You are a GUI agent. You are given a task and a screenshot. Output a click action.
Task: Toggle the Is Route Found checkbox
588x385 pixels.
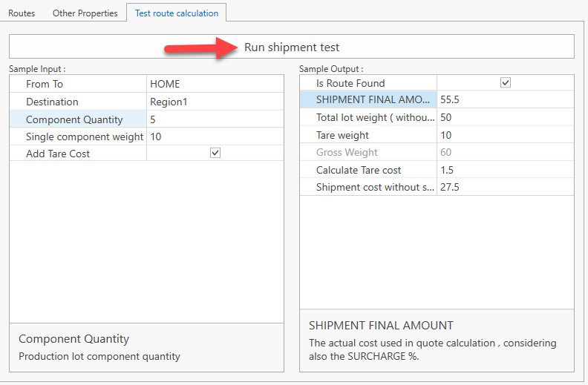click(506, 83)
